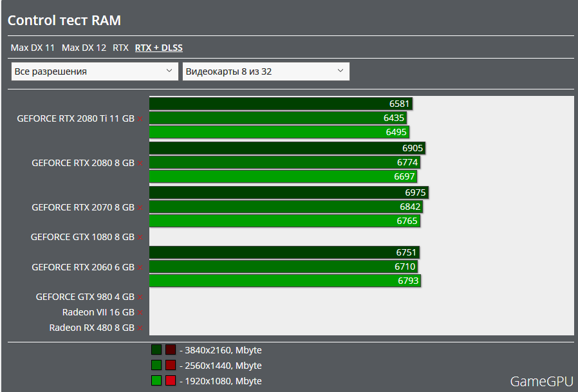
Task: Click the Control тест RAM heading
Action: (64, 21)
